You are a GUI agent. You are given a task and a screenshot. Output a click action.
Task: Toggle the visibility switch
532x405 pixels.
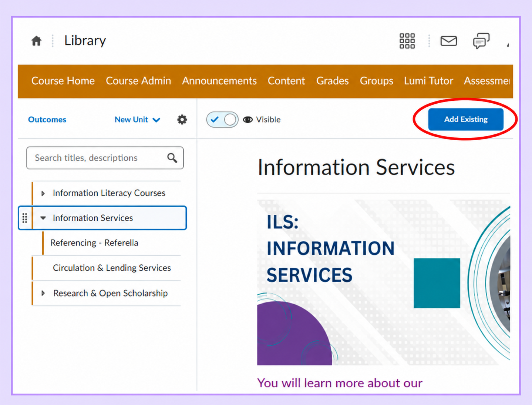(x=222, y=120)
